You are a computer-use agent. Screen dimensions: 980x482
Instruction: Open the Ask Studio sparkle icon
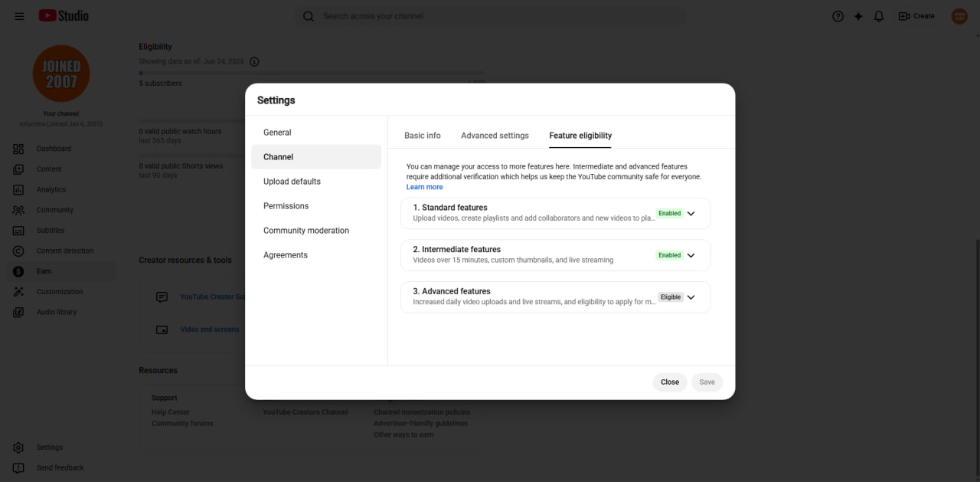[858, 16]
